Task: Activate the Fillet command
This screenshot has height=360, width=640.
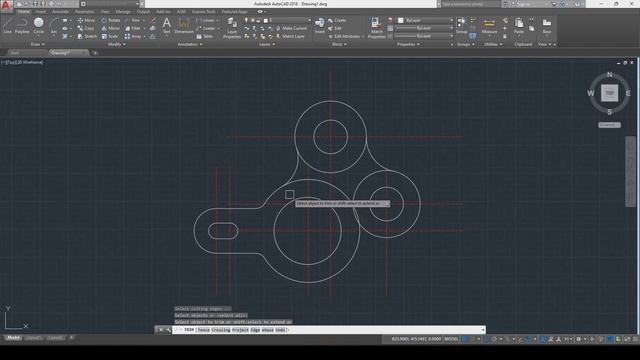Action: tap(133, 28)
